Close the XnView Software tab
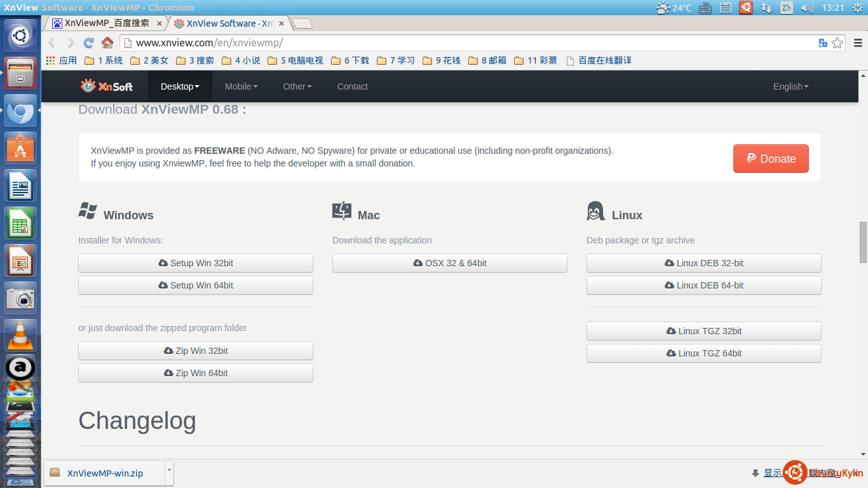868x488 pixels. click(281, 24)
